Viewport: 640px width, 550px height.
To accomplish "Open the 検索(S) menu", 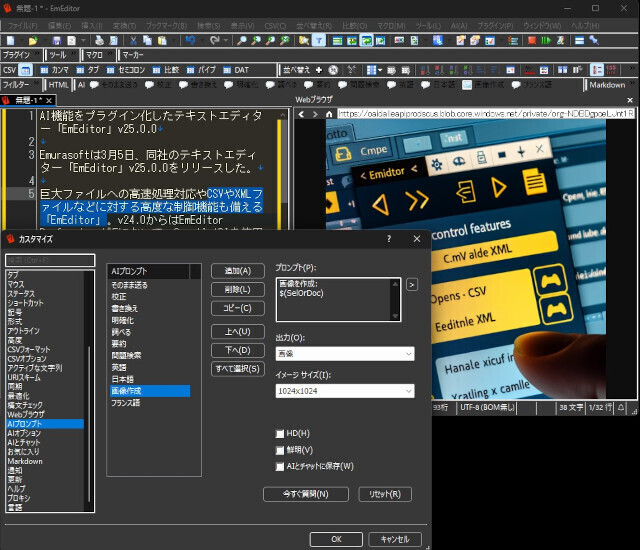I will coord(209,25).
